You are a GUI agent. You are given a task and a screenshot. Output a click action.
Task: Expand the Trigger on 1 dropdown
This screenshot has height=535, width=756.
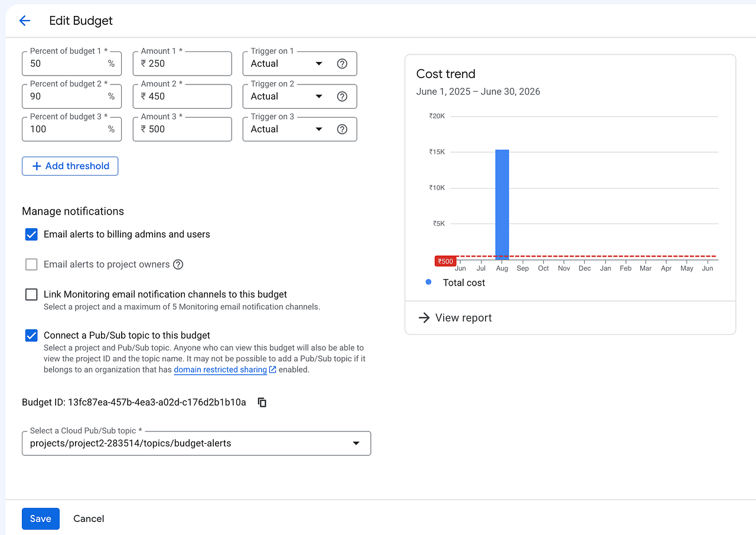(x=300, y=64)
